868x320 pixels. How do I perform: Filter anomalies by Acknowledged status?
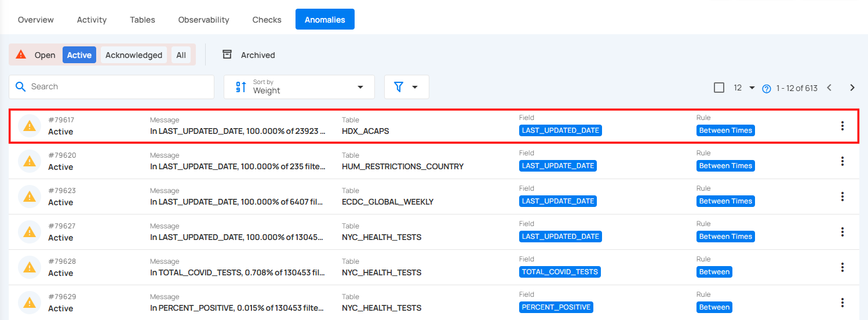pos(134,55)
